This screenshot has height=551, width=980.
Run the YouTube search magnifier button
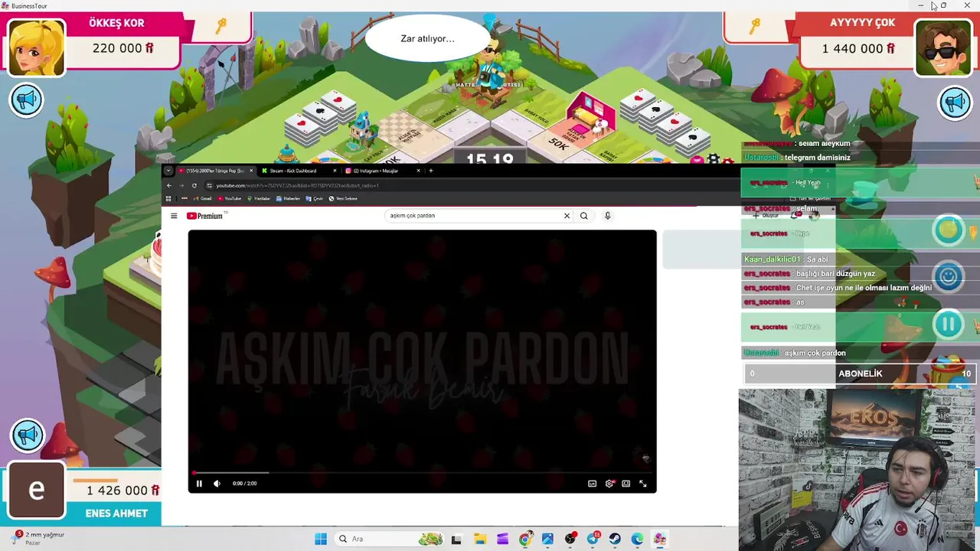(x=583, y=216)
